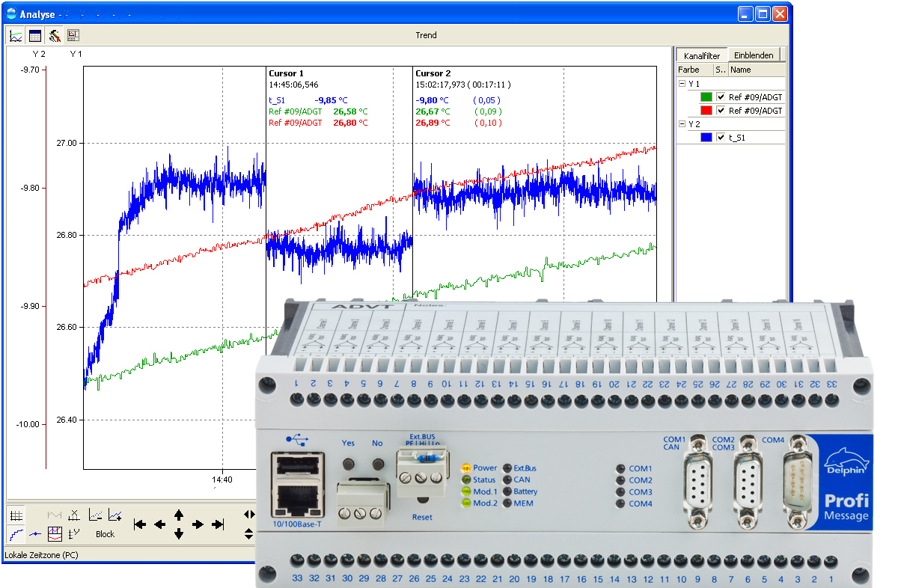Click the add trend line icon

pyautogui.click(x=115, y=515)
